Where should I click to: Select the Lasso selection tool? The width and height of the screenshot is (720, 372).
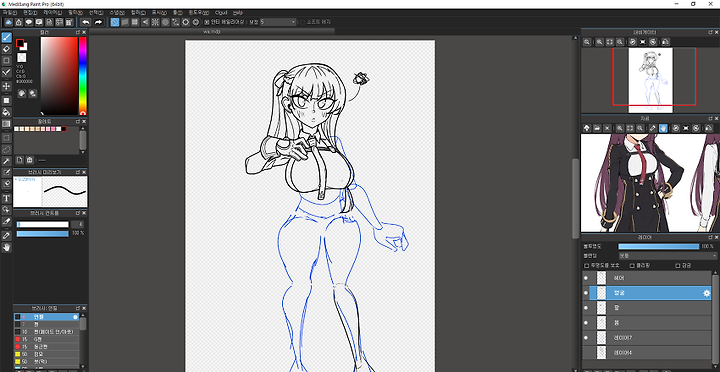pos(6,149)
